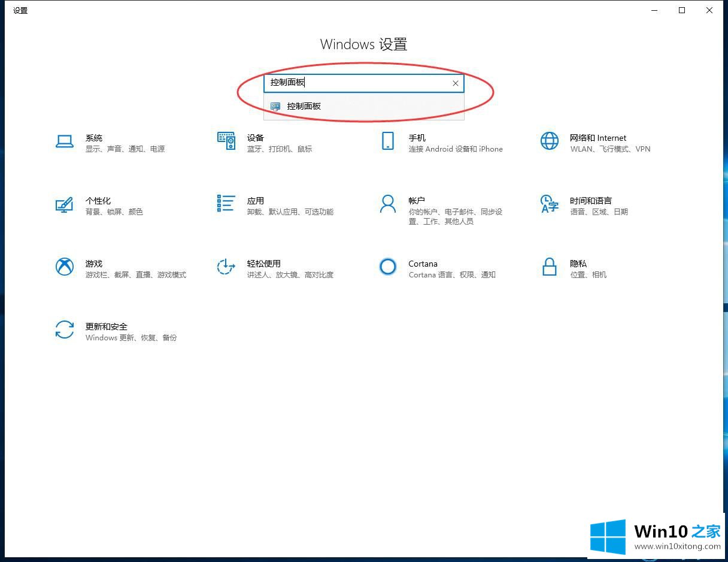This screenshot has width=728, height=562.
Task: Open 系统 settings label
Action: 94,138
